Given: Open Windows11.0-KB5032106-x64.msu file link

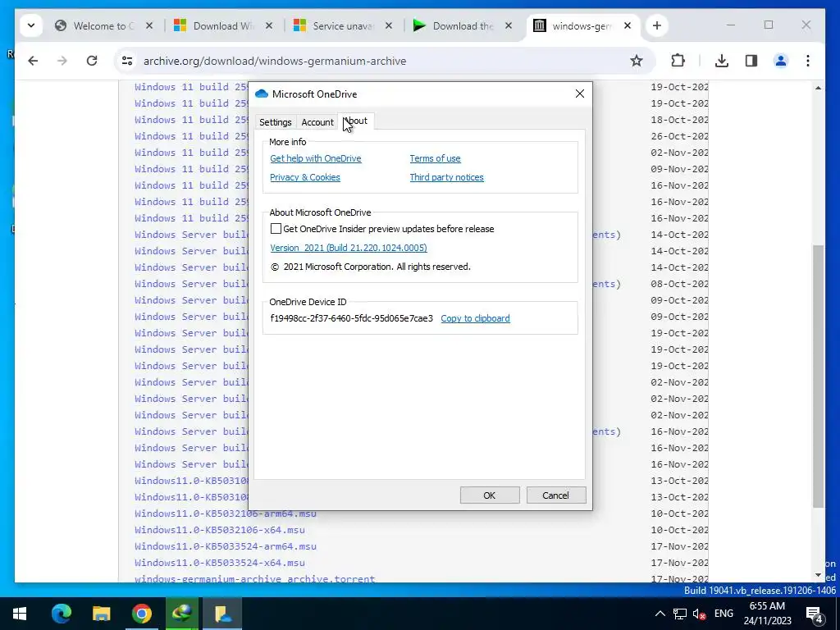Looking at the screenshot, I should [220, 530].
